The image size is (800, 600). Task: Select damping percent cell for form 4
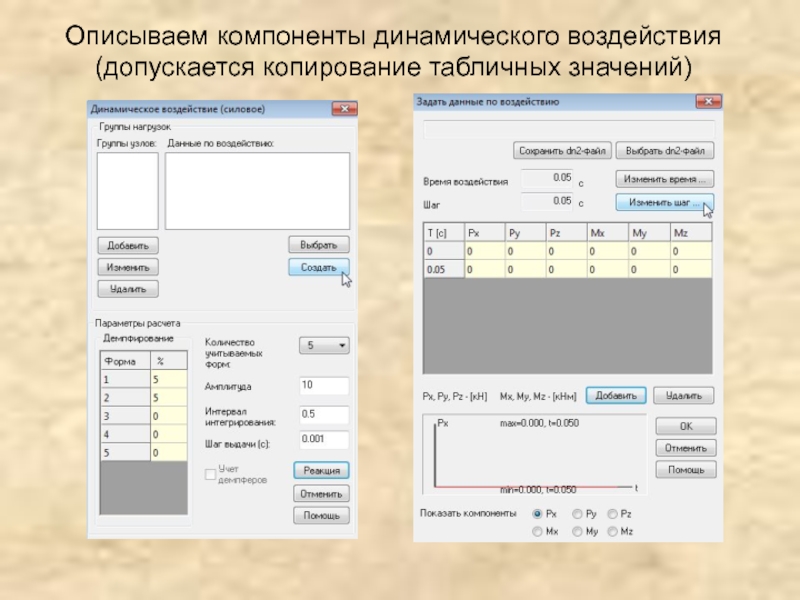tap(169, 435)
